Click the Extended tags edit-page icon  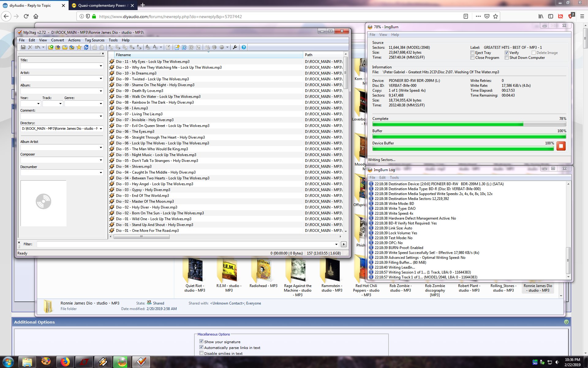click(x=168, y=47)
